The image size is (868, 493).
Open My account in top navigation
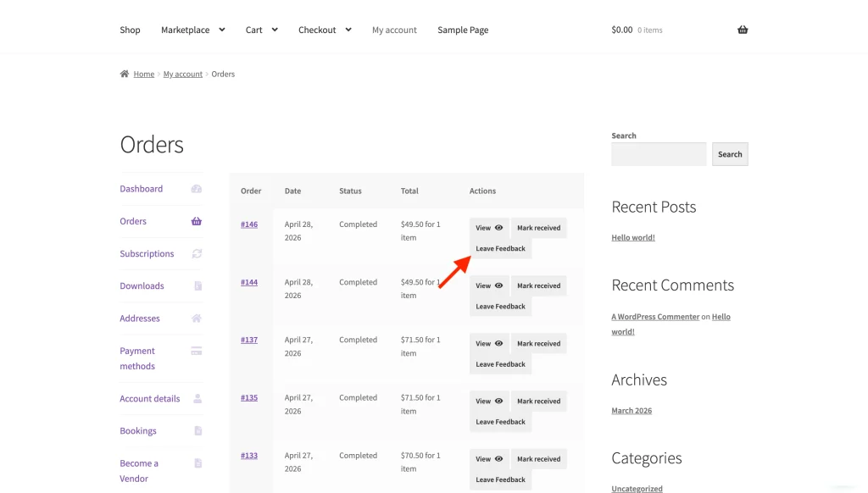click(394, 30)
